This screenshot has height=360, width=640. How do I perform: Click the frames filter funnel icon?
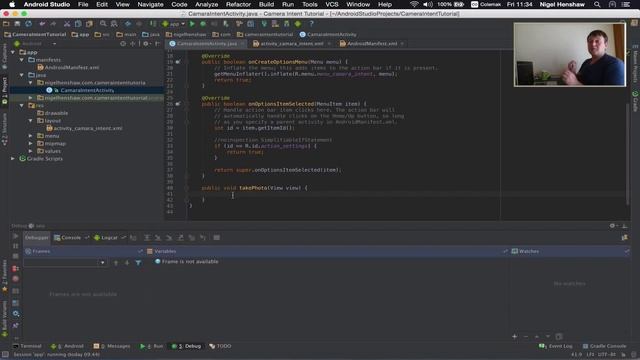[138, 263]
